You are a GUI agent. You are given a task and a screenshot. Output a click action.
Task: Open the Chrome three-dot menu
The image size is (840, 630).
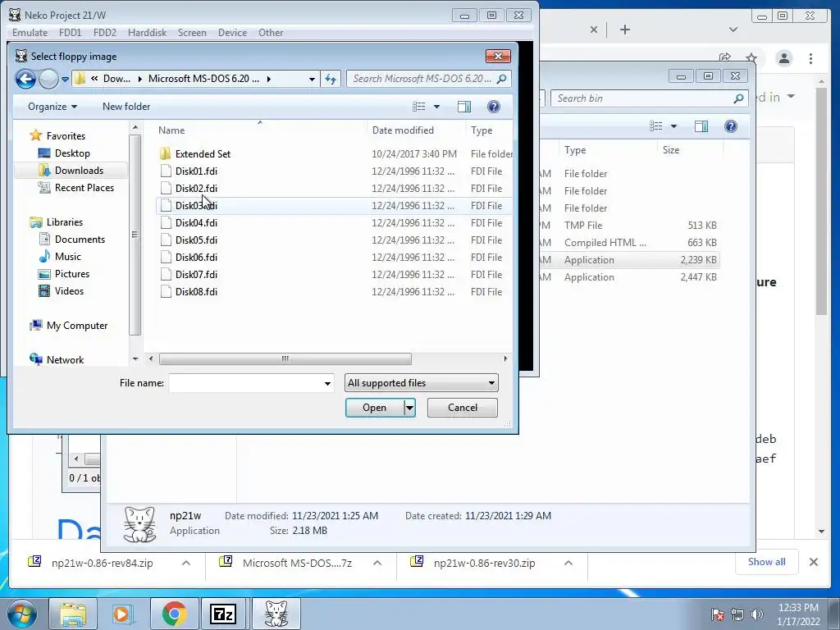[810, 58]
